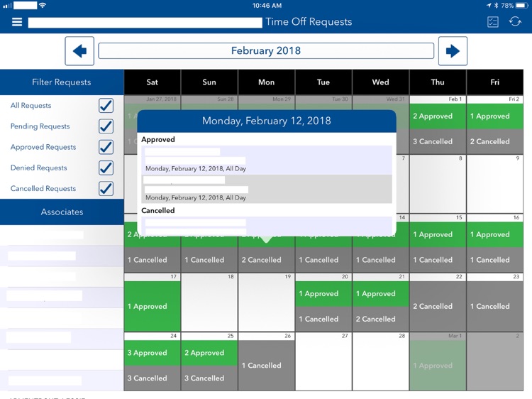
Task: Uncheck the Pending Requests checkbox
Action: (106, 126)
